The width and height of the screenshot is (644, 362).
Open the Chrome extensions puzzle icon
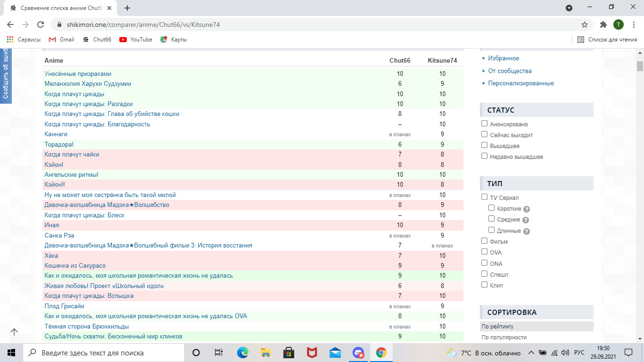pos(603,25)
